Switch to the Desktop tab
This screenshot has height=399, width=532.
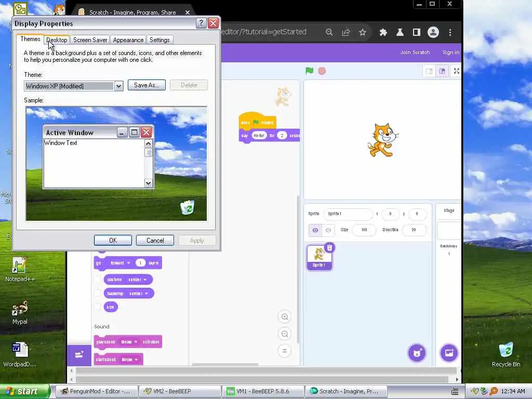57,40
